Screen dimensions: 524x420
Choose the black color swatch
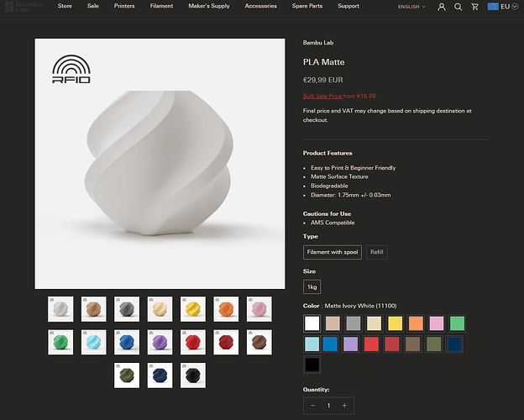click(312, 365)
